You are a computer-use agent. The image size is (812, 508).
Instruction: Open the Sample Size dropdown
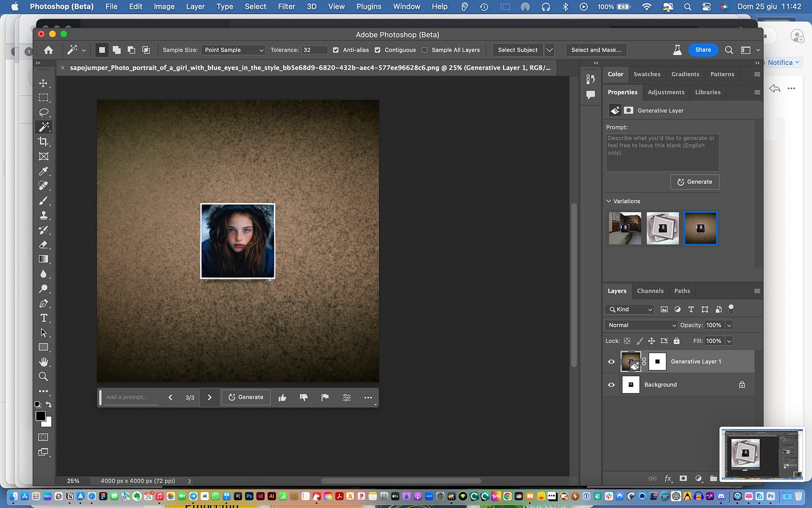coord(233,50)
